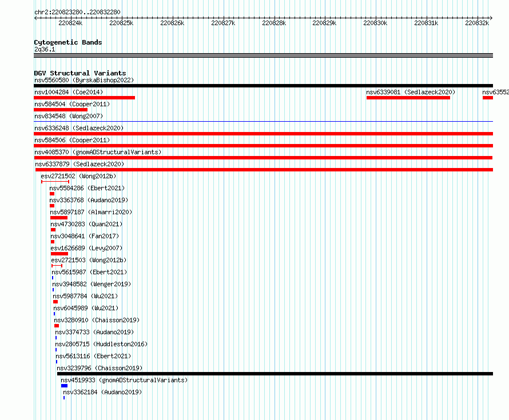Select the nsv1004284 (Coe2014) red bar
The height and width of the screenshot is (420, 509).
(85, 98)
